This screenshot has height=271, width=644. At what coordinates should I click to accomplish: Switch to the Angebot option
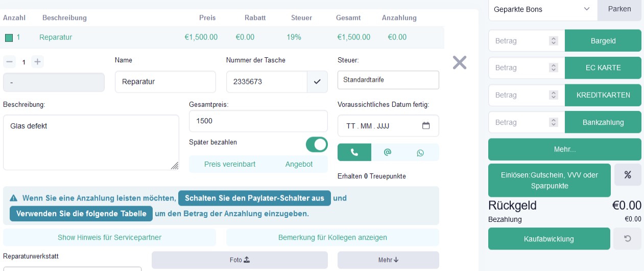299,164
